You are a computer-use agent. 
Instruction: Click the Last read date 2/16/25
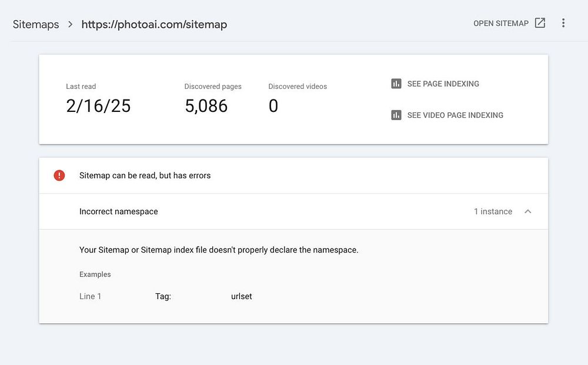click(x=98, y=106)
